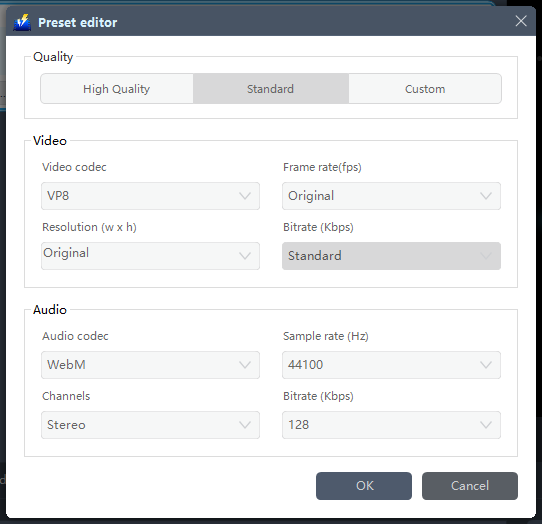This screenshot has height=524, width=542.
Task: Click the chevron arrow on Sample rate
Action: [x=486, y=365]
